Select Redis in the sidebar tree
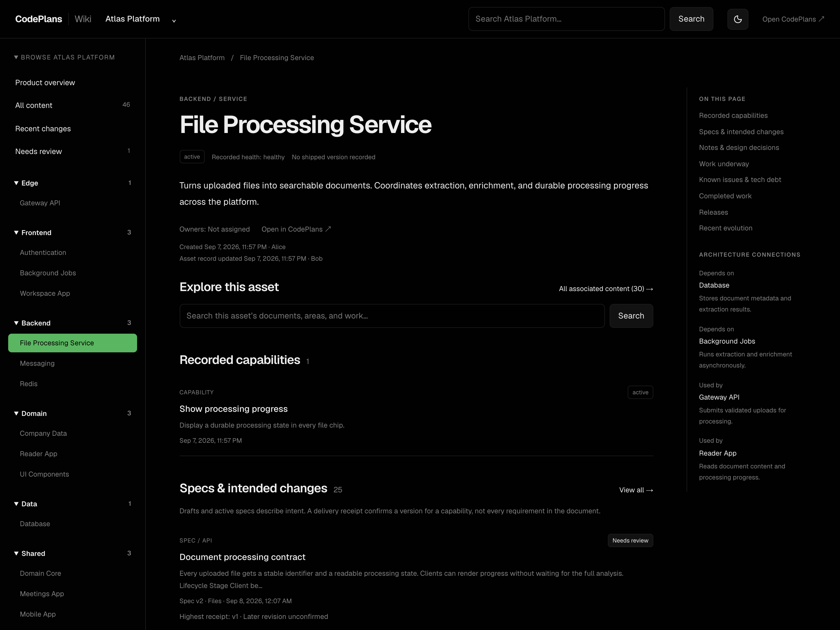 tap(73, 384)
